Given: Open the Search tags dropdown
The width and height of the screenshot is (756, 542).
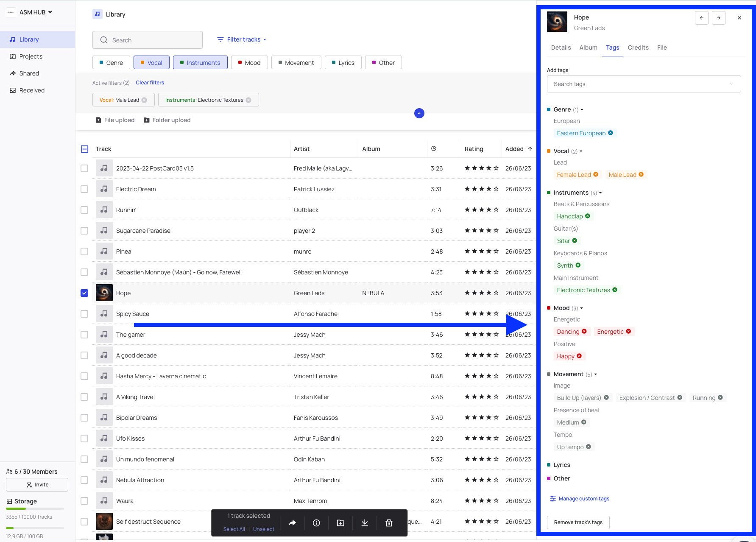Looking at the screenshot, I should click(x=644, y=84).
